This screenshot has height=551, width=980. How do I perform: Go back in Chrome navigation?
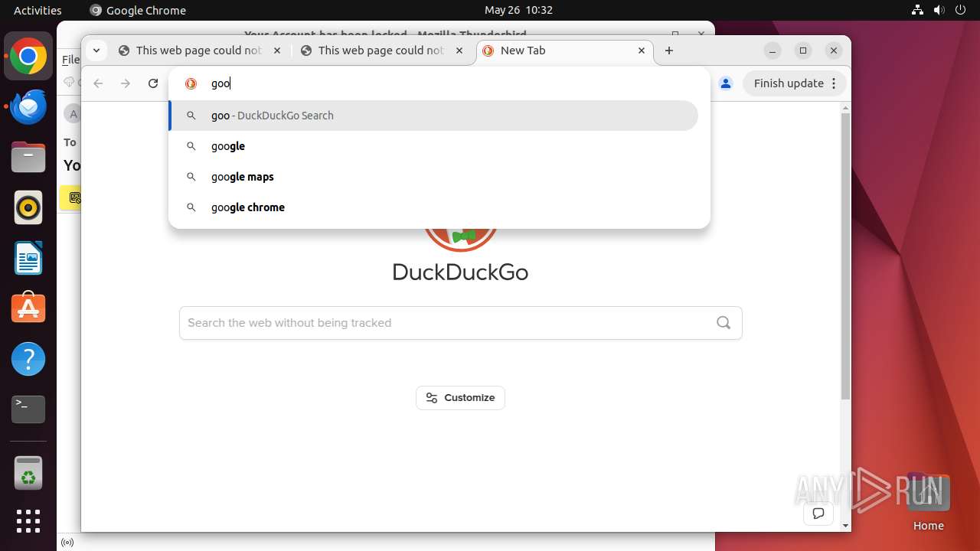coord(98,83)
